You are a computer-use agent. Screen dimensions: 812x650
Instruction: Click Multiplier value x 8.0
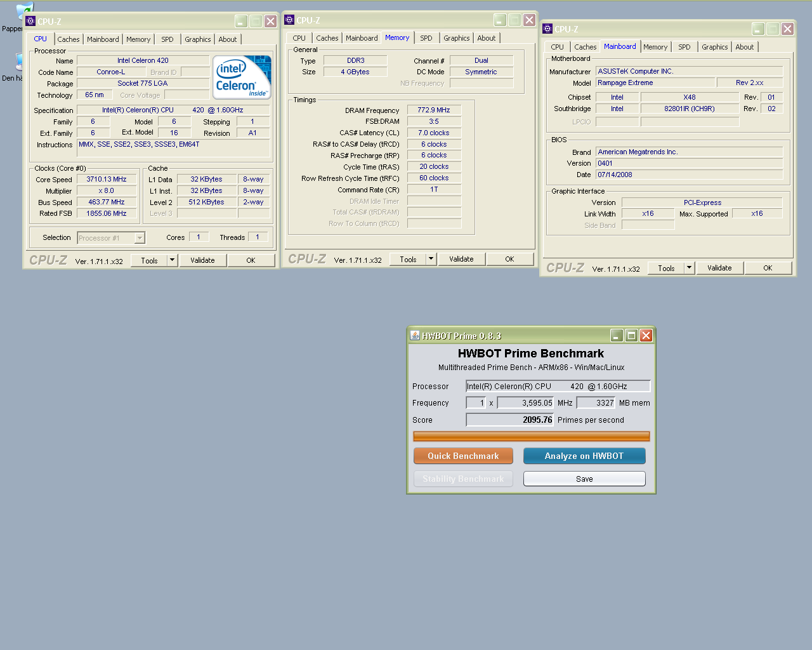pos(107,190)
